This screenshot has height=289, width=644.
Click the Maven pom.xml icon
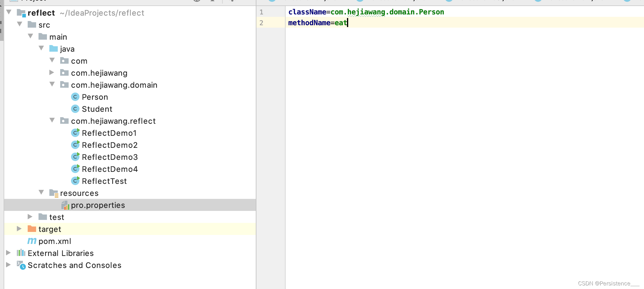[32, 241]
